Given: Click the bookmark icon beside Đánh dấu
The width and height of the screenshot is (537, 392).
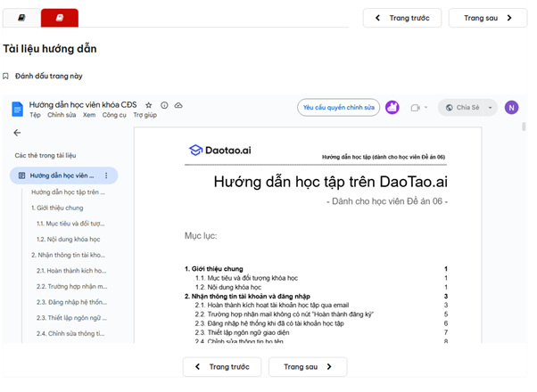Looking at the screenshot, I should click(6, 76).
